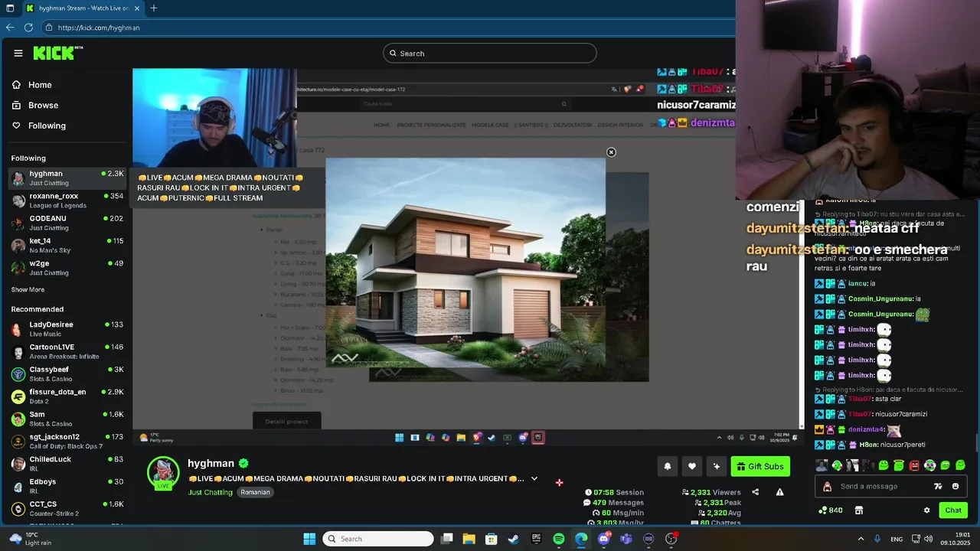The image size is (980, 551).
Task: Open the tab actions menu icon
Action: pyautogui.click(x=9, y=8)
